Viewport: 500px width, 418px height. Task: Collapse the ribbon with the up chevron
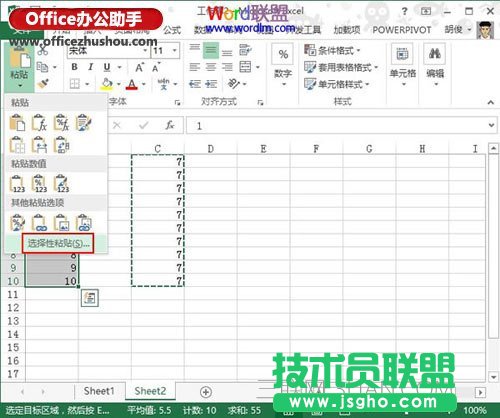point(491,102)
